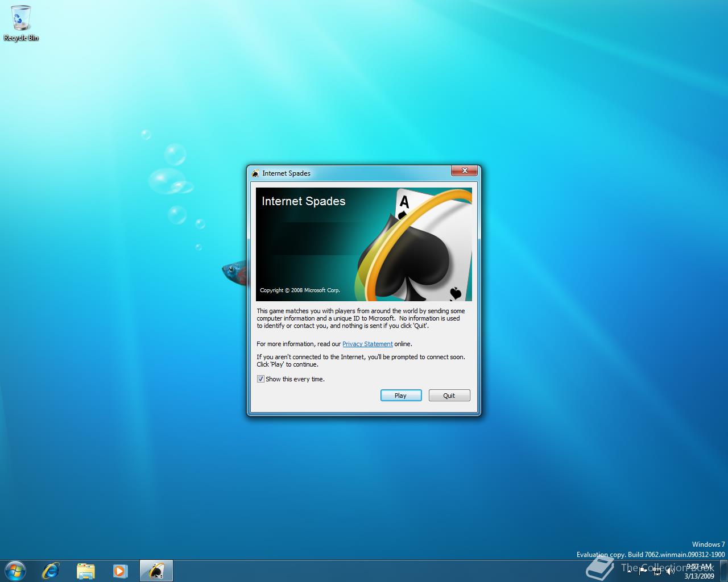Image resolution: width=728 pixels, height=582 pixels.
Task: Click the Internet Spades banner image
Action: click(364, 244)
